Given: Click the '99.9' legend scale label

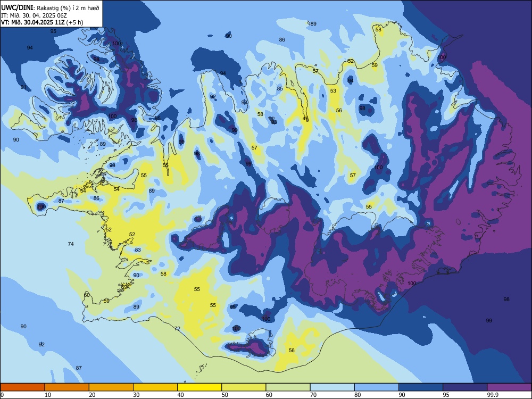Looking at the screenshot, I should point(492,395).
